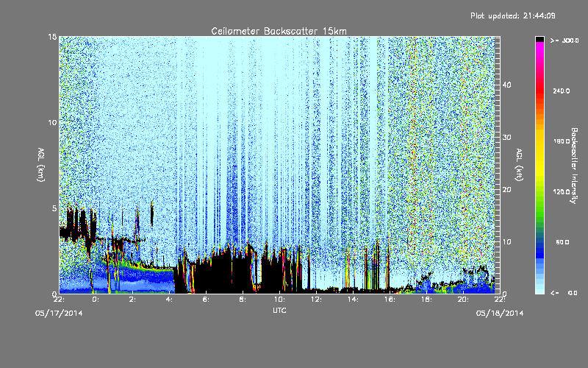Select the 'UTC' x-axis label

point(279,310)
